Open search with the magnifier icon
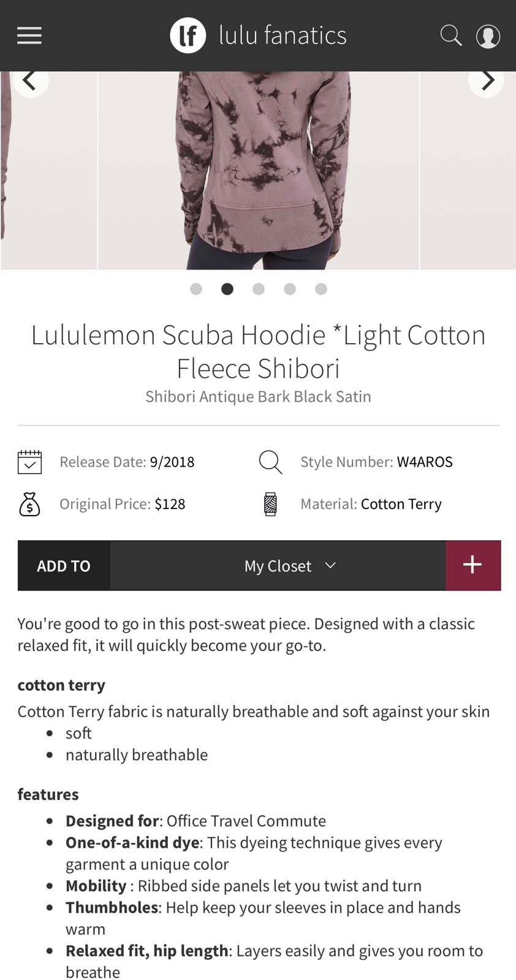Viewport: 516px width, 980px height. 451,36
